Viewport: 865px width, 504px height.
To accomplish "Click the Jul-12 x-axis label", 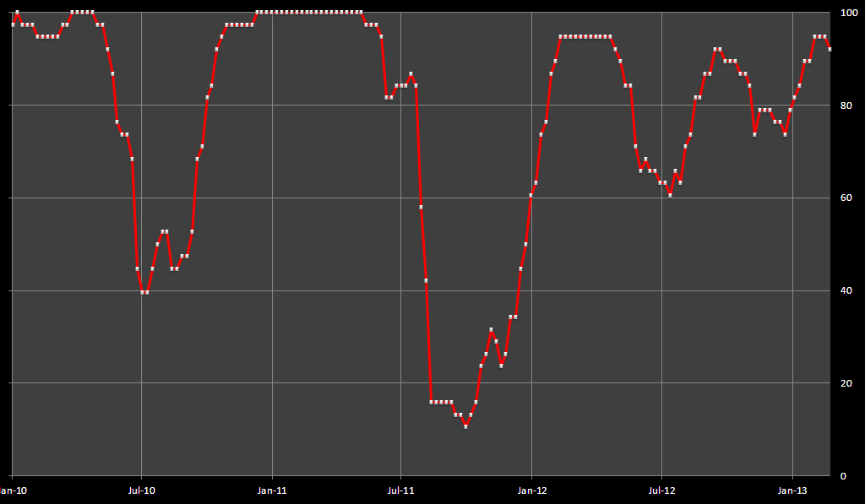I will pos(661,490).
